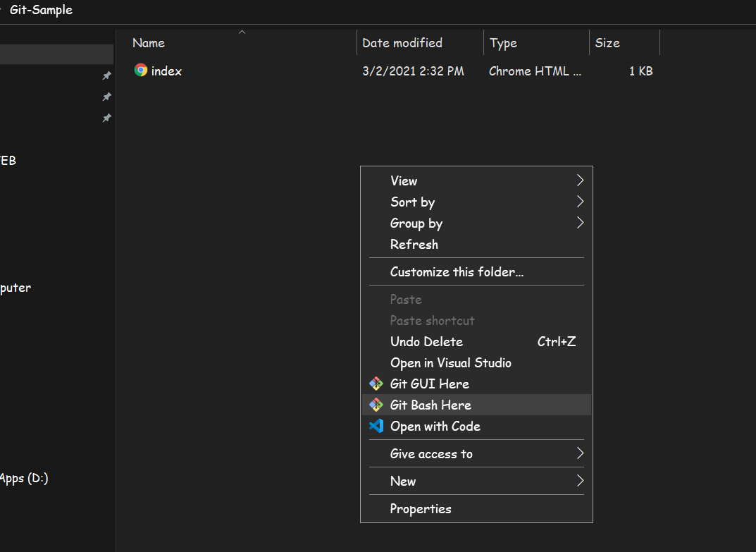Click the Visual Studio Code icon in menu

(376, 426)
